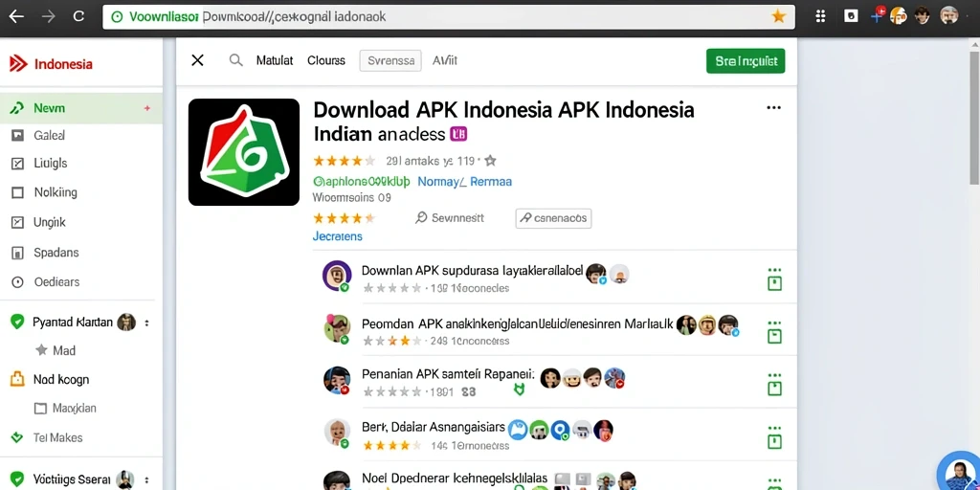Click the Normay/ Rermaa link

[x=464, y=182]
